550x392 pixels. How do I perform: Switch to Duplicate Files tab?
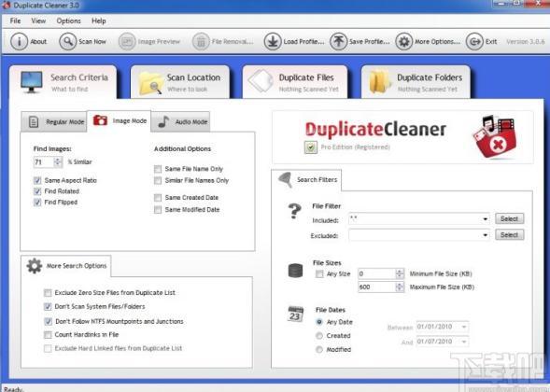tap(295, 82)
